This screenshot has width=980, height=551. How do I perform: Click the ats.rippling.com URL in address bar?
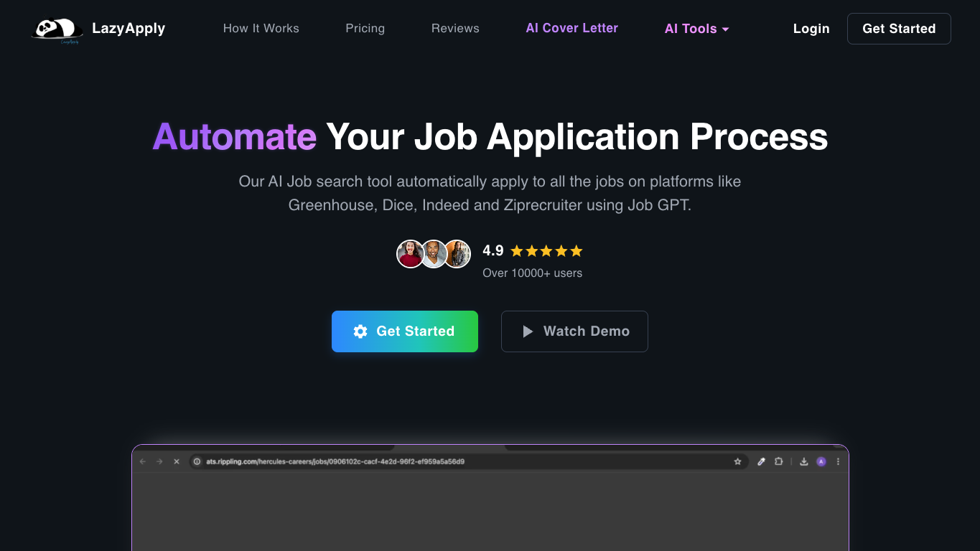335,462
